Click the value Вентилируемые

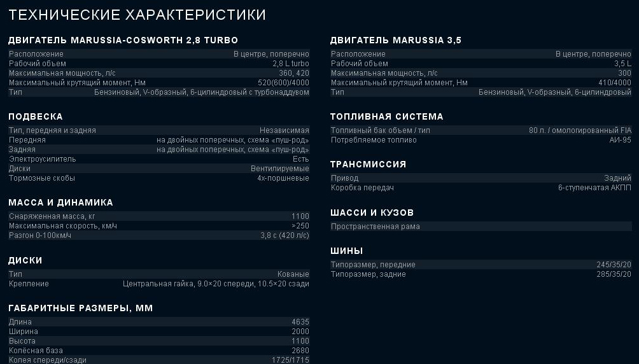(280, 169)
